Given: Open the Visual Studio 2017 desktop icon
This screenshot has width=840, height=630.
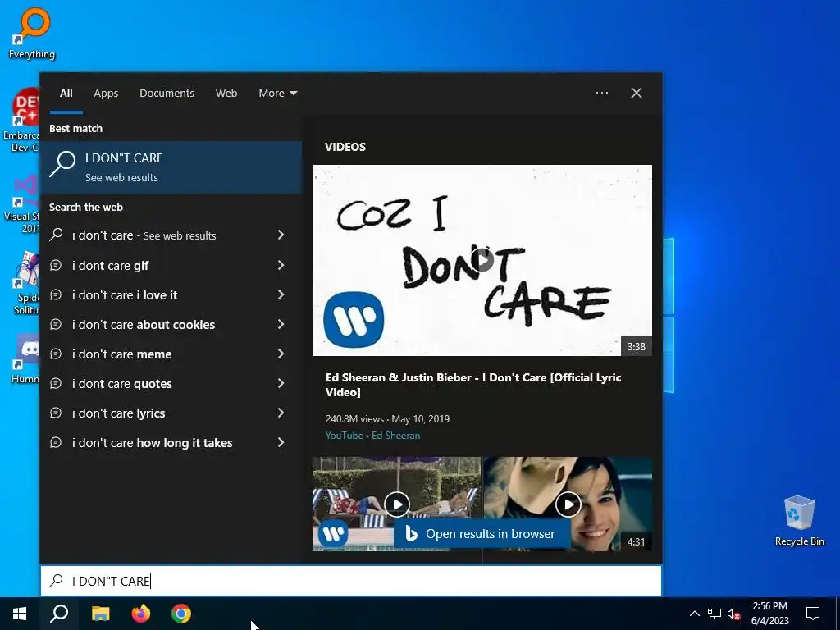Looking at the screenshot, I should [x=21, y=204].
